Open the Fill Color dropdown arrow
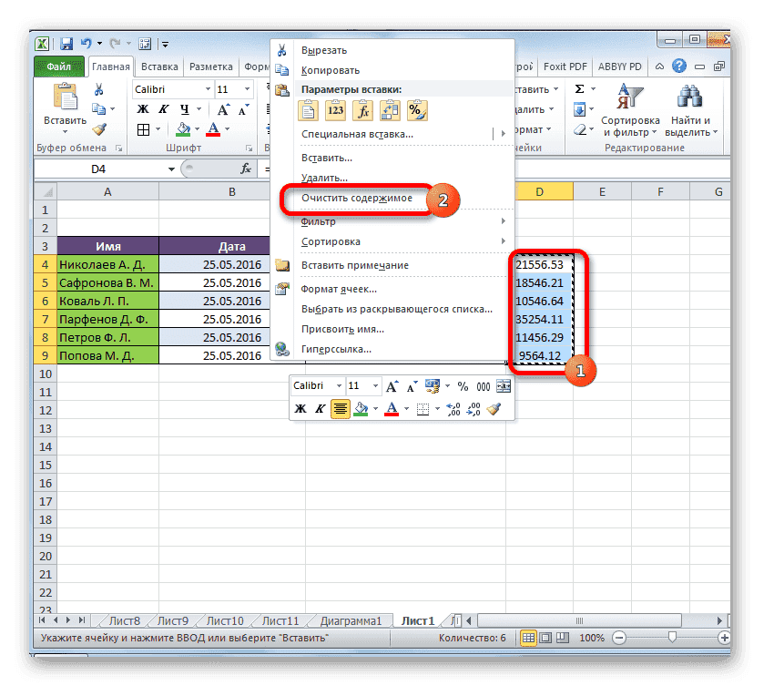 tap(375, 409)
